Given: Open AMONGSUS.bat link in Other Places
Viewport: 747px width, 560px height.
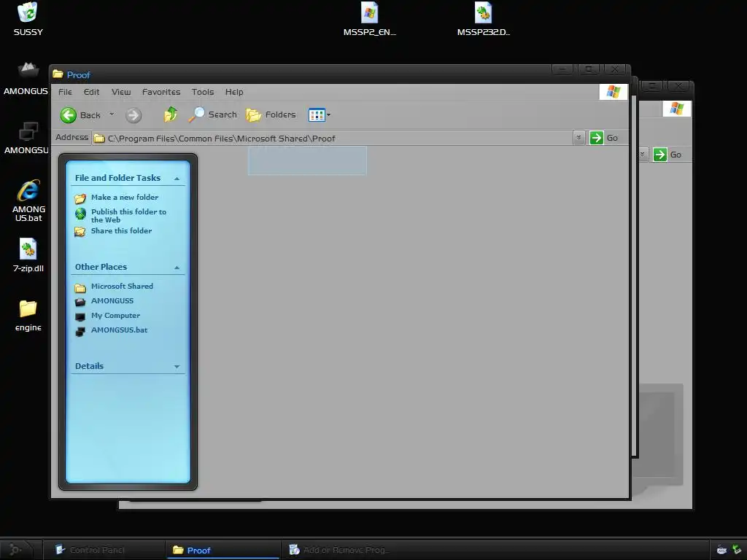Looking at the screenshot, I should pyautogui.click(x=119, y=330).
